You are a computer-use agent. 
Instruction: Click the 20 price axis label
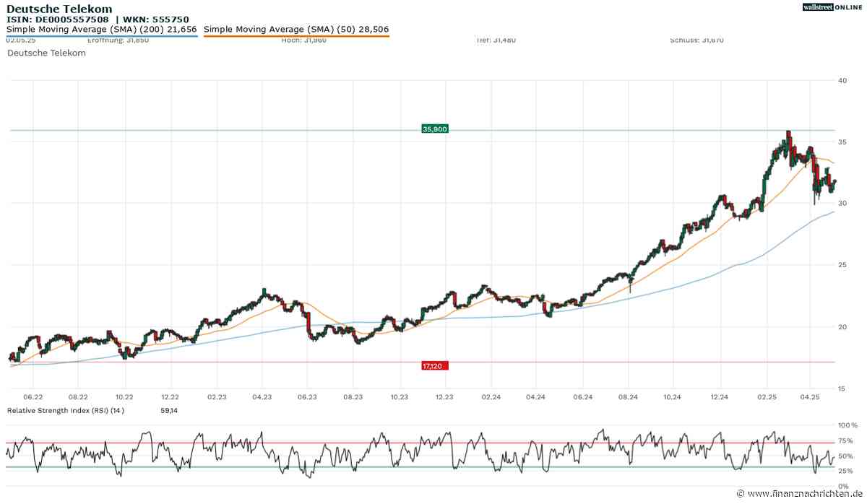click(x=842, y=326)
